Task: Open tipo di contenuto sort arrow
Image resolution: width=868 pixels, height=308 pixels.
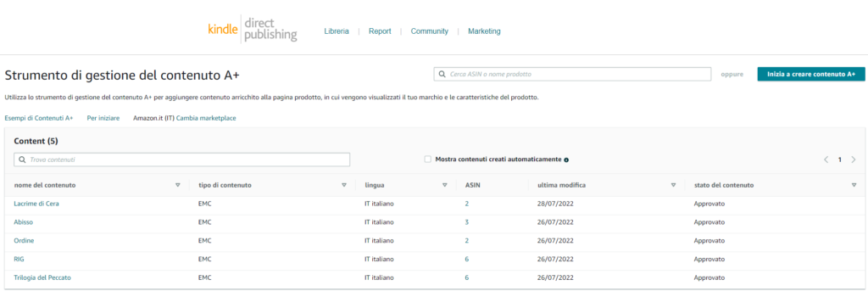Action: pos(344,185)
